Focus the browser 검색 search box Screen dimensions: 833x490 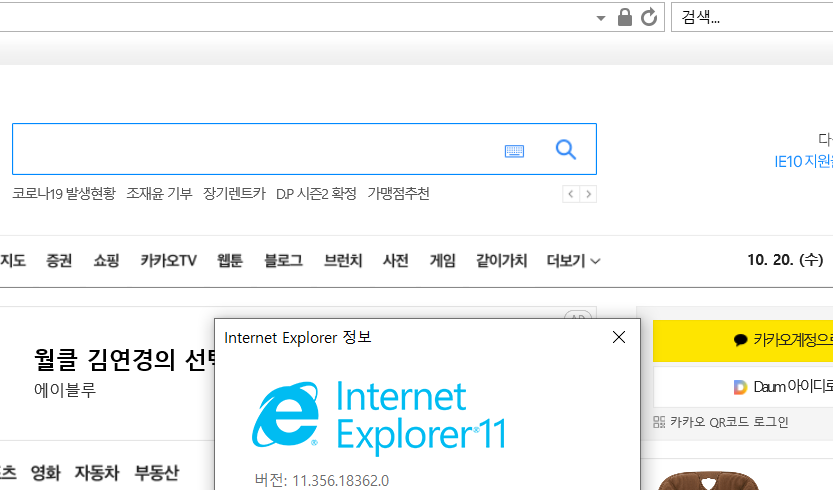point(752,18)
